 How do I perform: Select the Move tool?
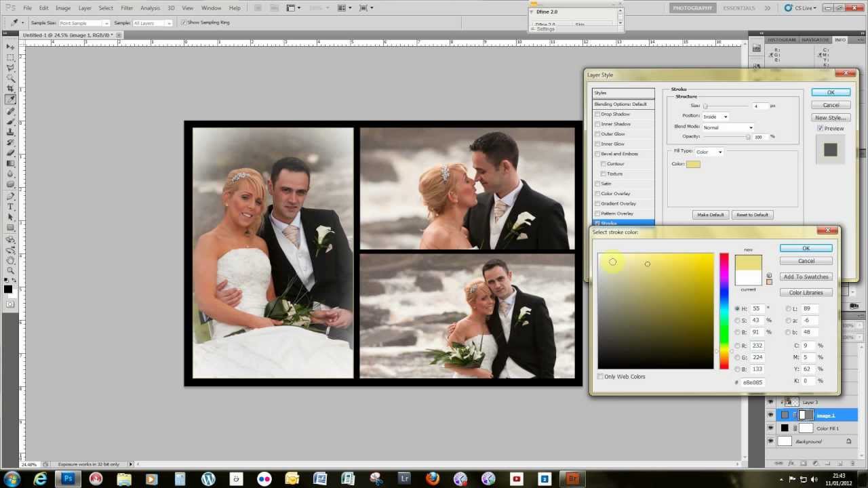[x=10, y=47]
